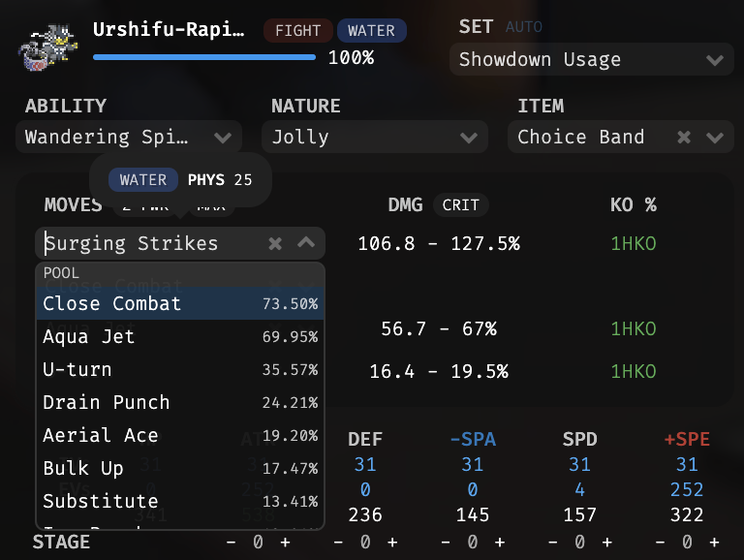Decrease the SPA stage
744x560 pixels.
[x=446, y=542]
